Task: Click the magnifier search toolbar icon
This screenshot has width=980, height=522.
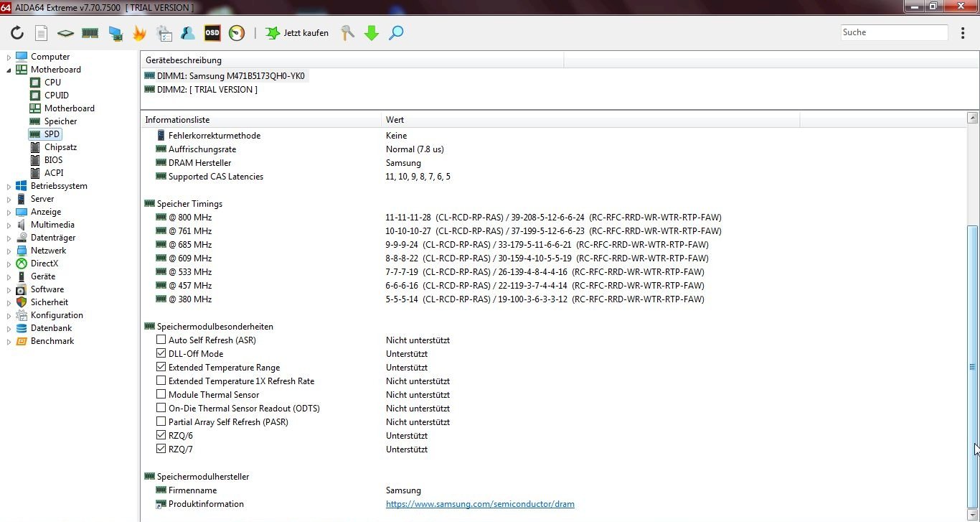Action: point(396,33)
